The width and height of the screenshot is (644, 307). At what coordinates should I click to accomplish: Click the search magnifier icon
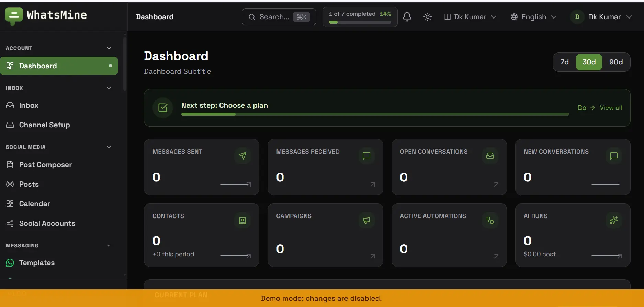(252, 17)
